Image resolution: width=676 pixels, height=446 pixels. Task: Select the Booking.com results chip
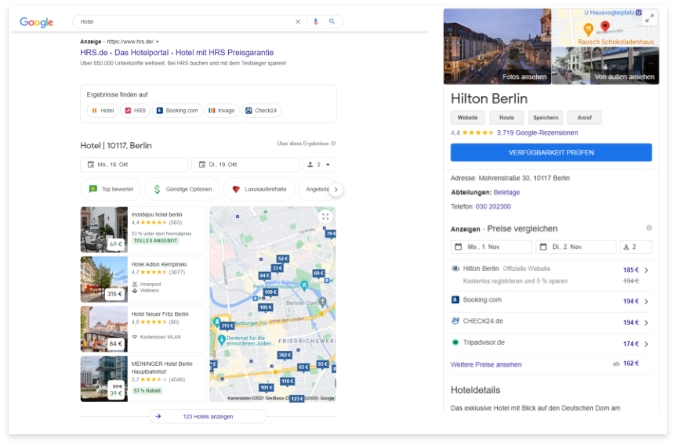coord(177,111)
